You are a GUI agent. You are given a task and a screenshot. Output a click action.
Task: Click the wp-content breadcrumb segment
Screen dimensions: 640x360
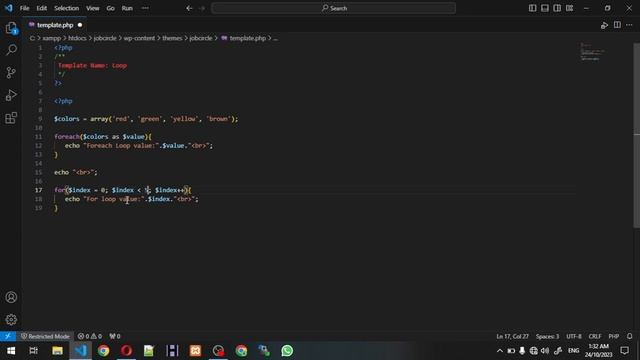click(139, 38)
